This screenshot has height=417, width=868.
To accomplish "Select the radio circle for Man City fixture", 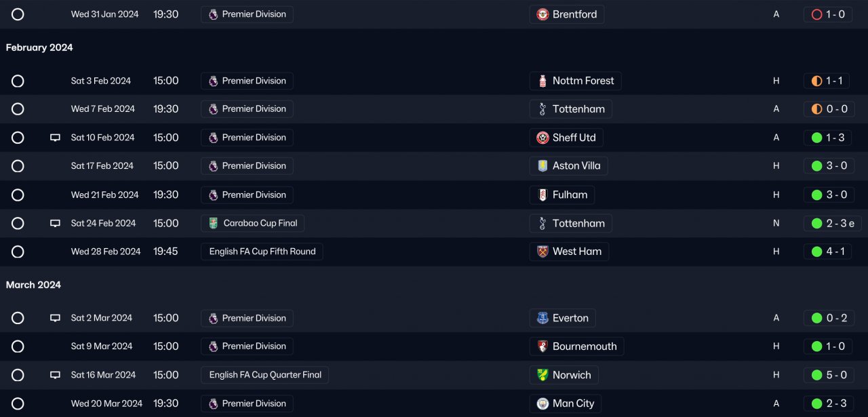I will click(18, 403).
